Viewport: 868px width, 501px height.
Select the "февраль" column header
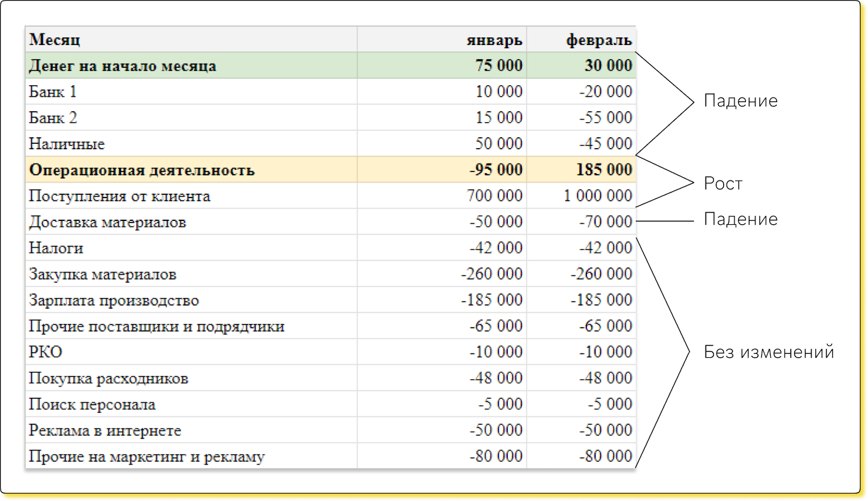click(x=599, y=40)
